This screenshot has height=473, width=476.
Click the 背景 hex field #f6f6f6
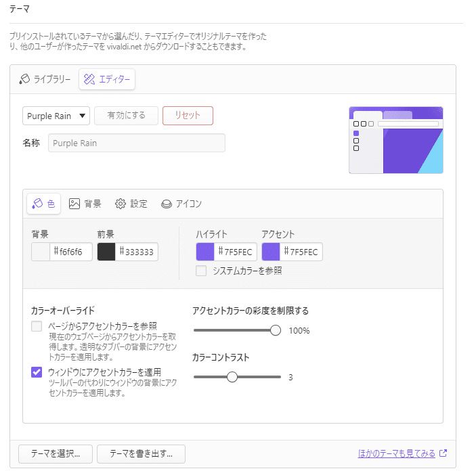click(x=71, y=252)
